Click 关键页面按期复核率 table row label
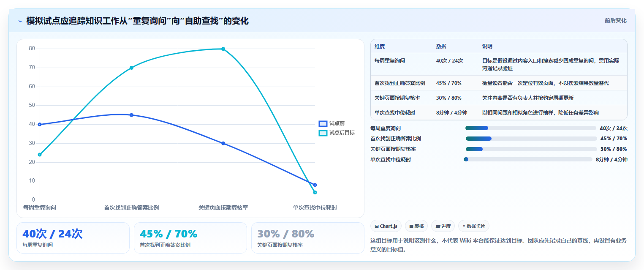644x270 pixels. tap(397, 98)
